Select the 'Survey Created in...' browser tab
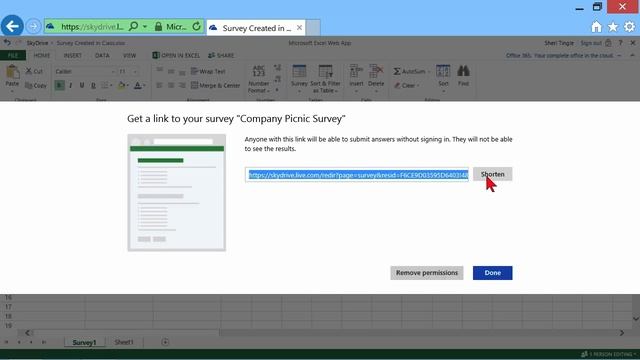The height and width of the screenshot is (360, 640). pos(256,28)
